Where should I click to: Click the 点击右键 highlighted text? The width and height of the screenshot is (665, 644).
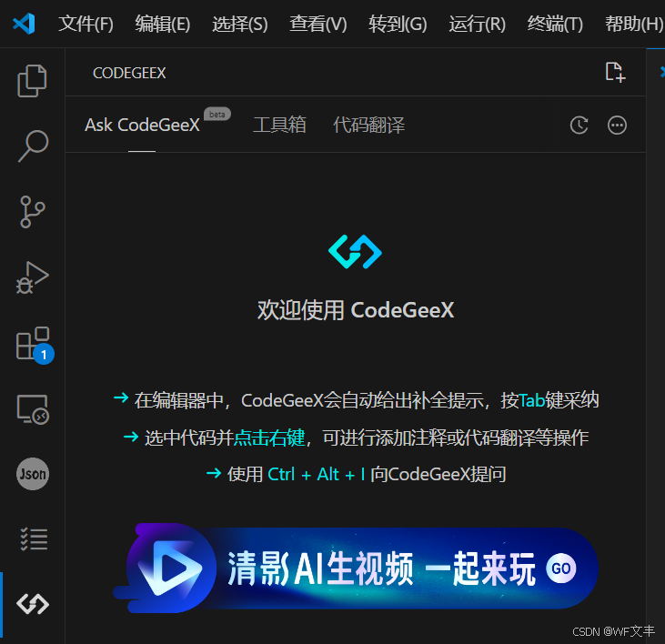(x=269, y=438)
